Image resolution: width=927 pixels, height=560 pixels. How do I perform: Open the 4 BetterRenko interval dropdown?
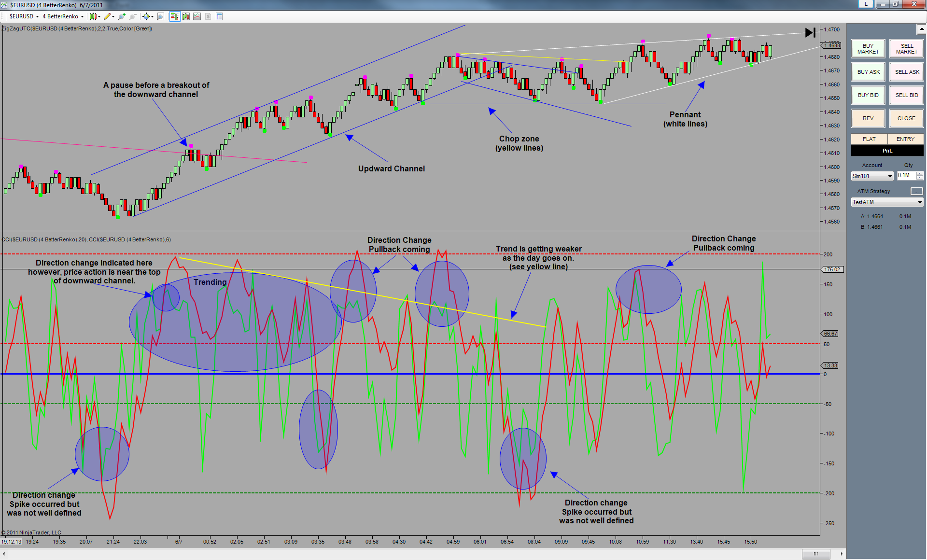(63, 16)
